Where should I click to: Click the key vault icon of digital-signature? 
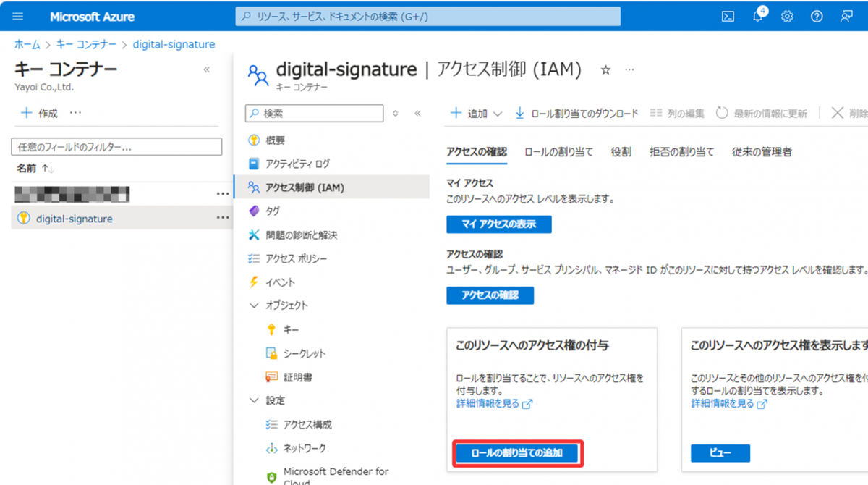point(24,218)
